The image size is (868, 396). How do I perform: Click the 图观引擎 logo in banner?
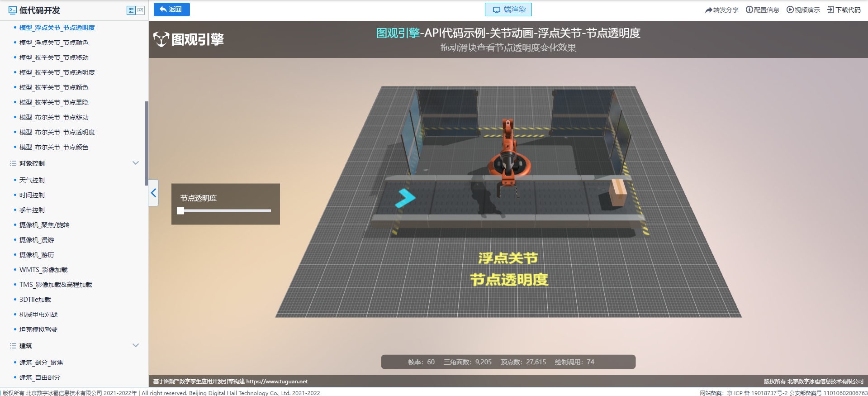(x=189, y=39)
